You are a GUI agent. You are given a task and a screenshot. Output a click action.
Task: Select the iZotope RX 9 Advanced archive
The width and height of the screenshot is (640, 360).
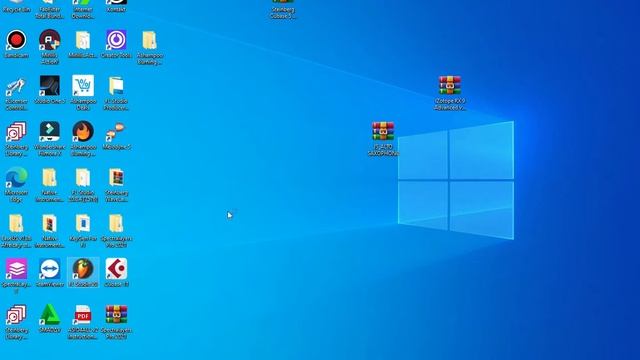(450, 85)
